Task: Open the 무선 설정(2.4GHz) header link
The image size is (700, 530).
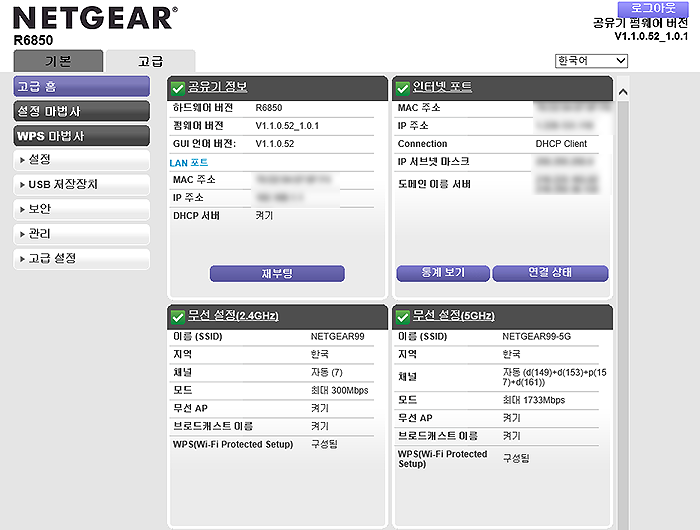Action: tap(233, 316)
